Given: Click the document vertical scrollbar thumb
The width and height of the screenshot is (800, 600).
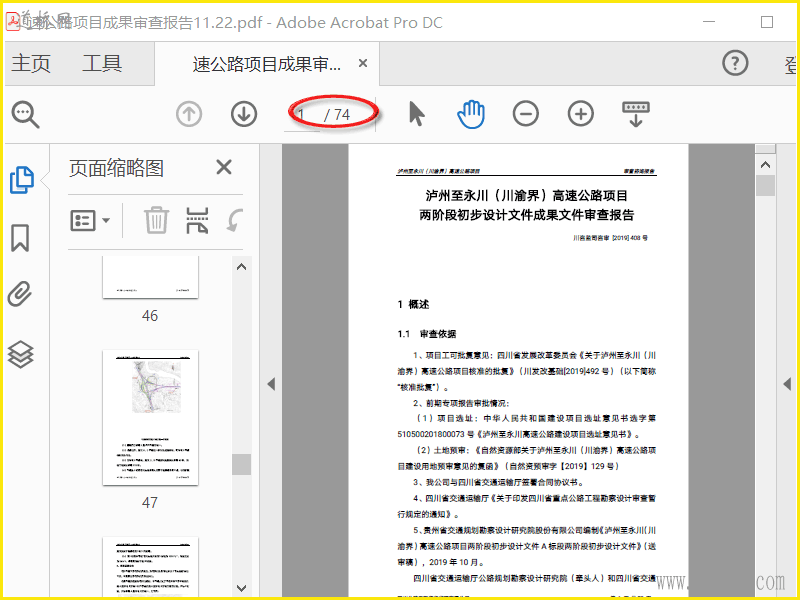Looking at the screenshot, I should coord(765,186).
